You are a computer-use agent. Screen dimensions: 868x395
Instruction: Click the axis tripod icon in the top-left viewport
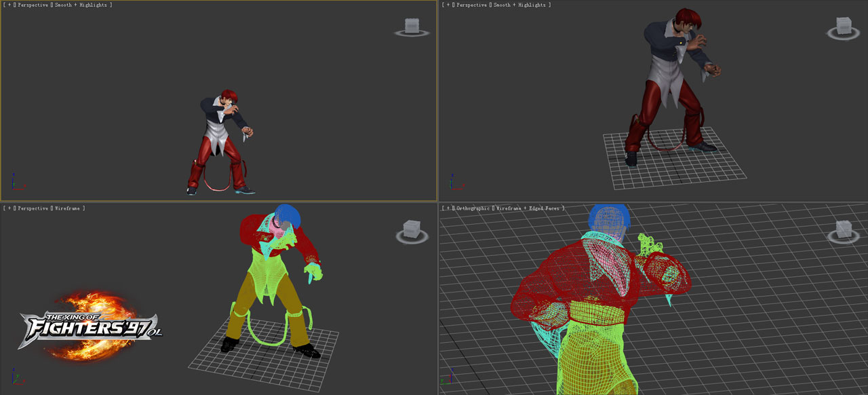click(x=16, y=182)
